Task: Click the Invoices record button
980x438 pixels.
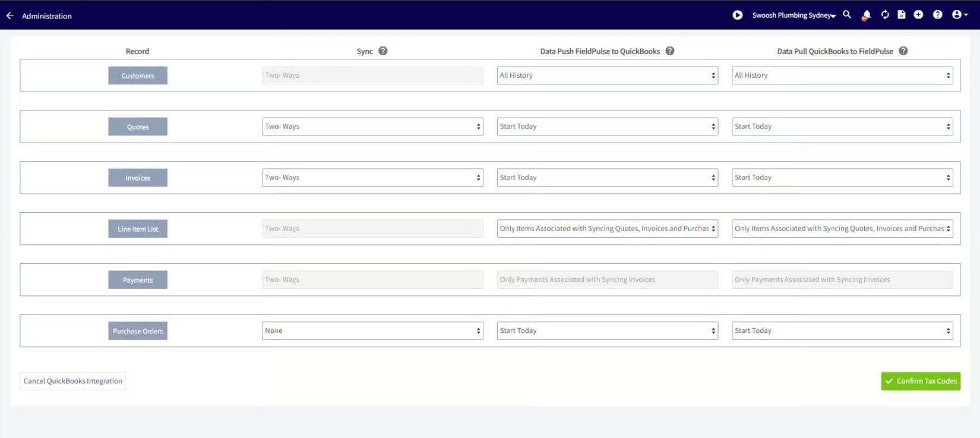Action: (x=138, y=178)
